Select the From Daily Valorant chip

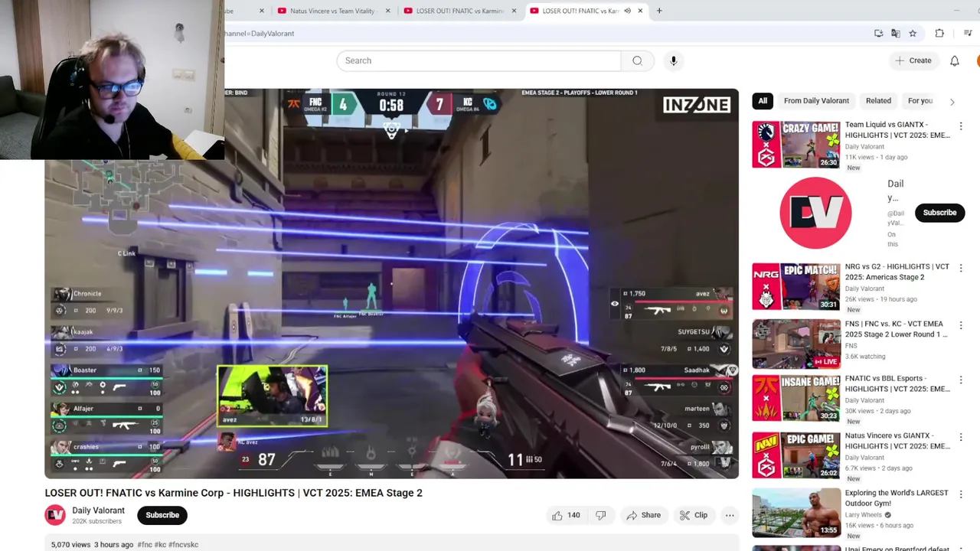(x=816, y=101)
